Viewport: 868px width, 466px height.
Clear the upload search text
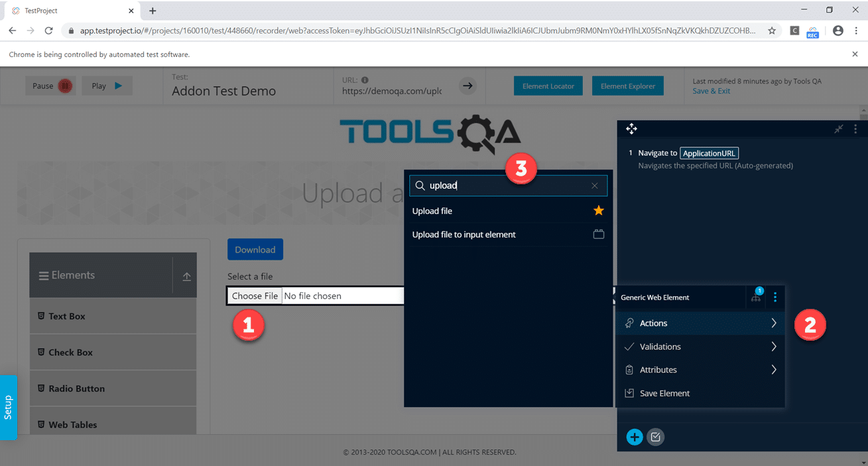coord(595,186)
